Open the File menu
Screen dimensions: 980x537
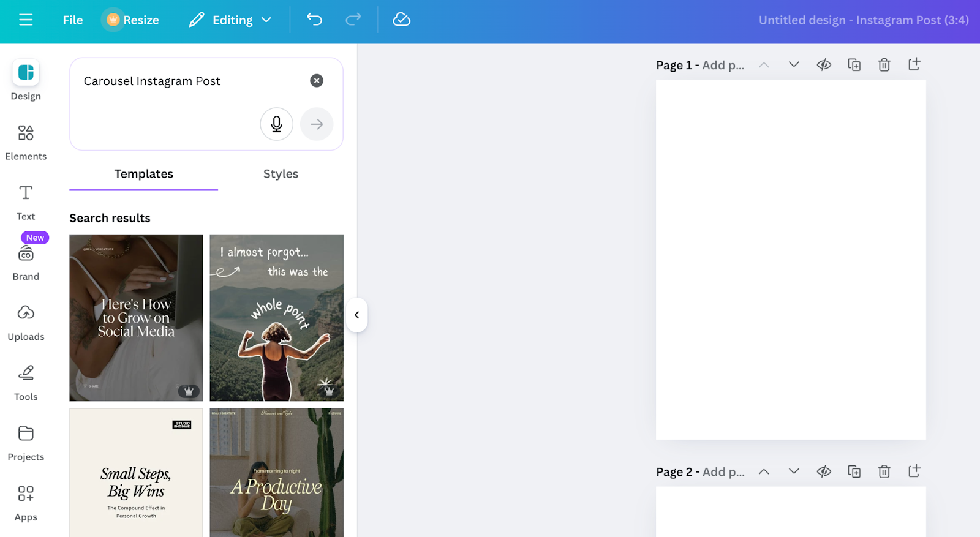(72, 20)
